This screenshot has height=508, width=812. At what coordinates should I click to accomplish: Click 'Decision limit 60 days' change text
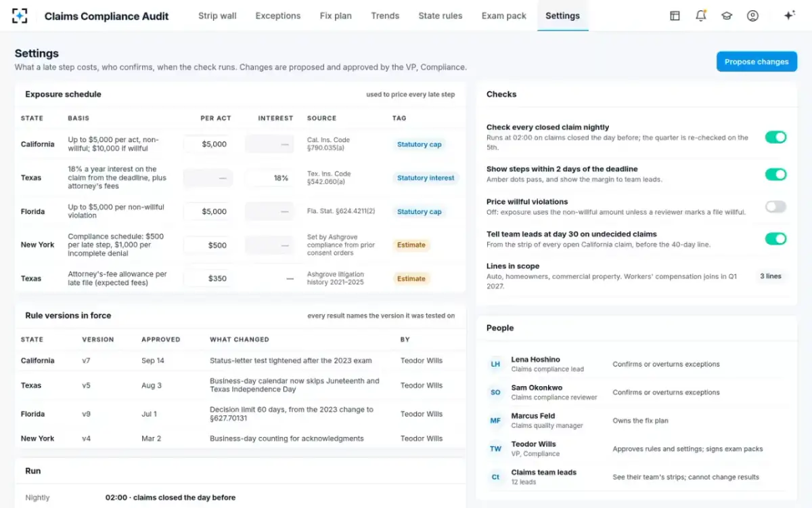292,414
